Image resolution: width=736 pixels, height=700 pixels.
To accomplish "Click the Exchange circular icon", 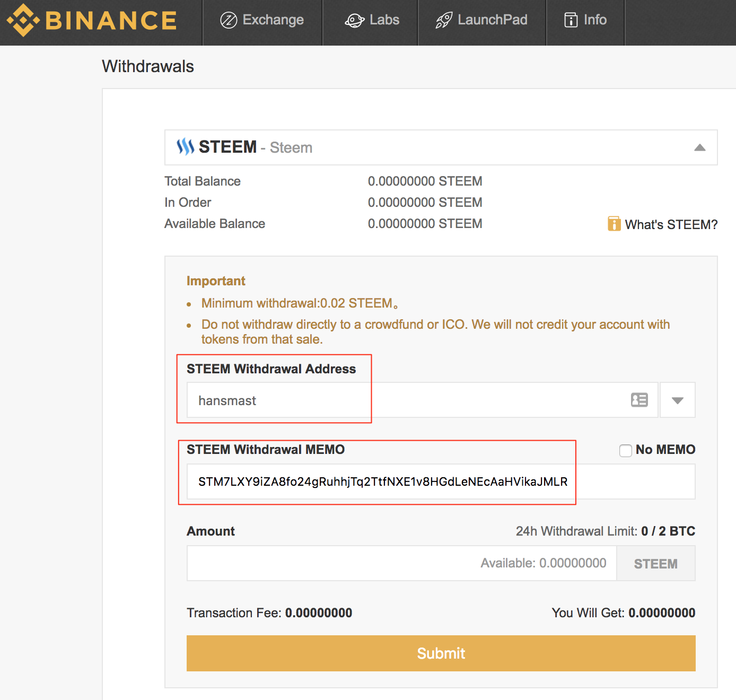I will point(229,20).
